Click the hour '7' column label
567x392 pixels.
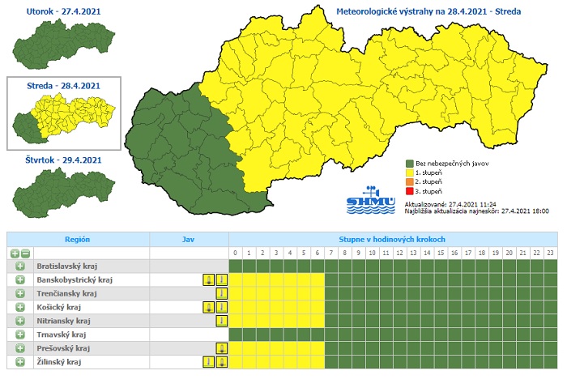[x=331, y=254]
